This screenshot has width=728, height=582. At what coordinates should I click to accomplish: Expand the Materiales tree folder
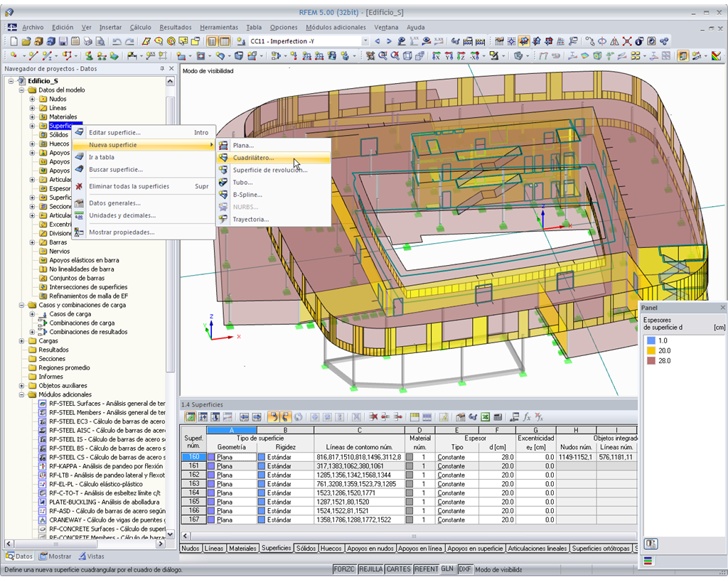pos(32,117)
